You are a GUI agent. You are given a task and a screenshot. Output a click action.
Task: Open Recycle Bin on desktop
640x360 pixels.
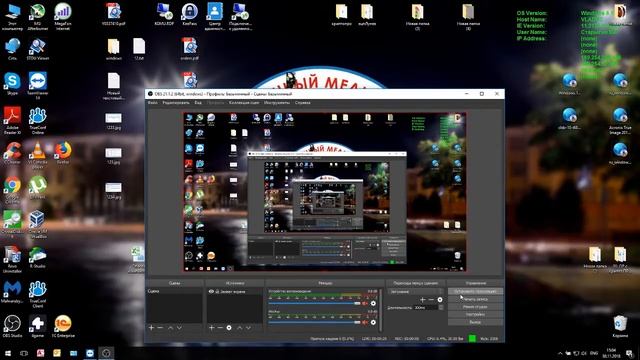point(620,327)
